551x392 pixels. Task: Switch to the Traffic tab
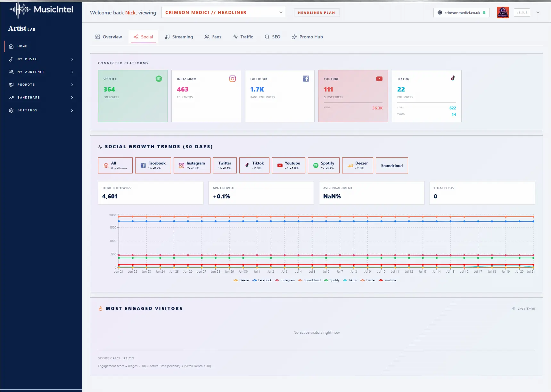[243, 37]
